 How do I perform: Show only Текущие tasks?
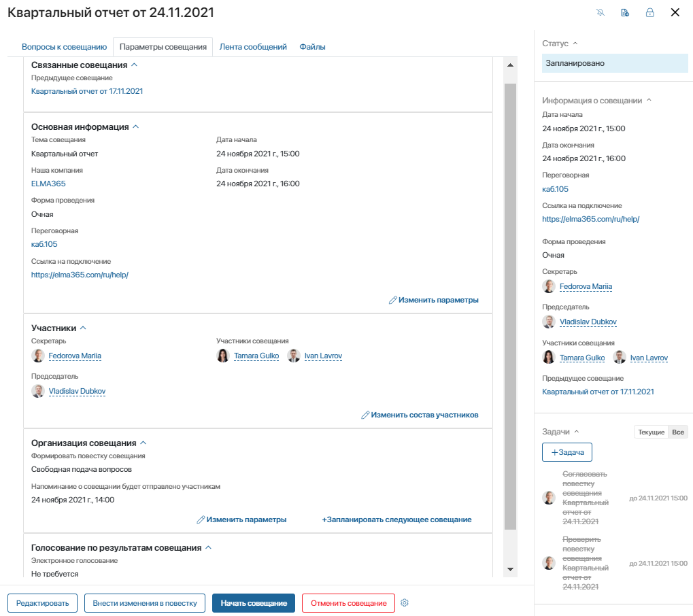point(651,432)
